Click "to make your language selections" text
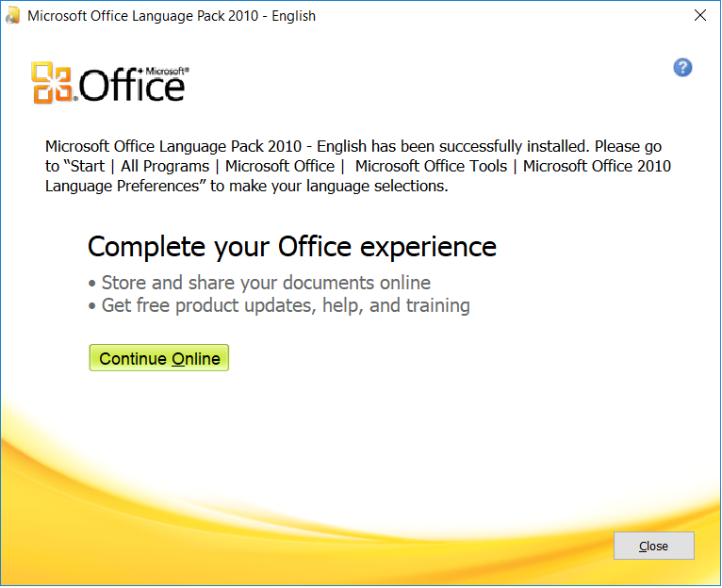This screenshot has height=588, width=722. [x=329, y=186]
